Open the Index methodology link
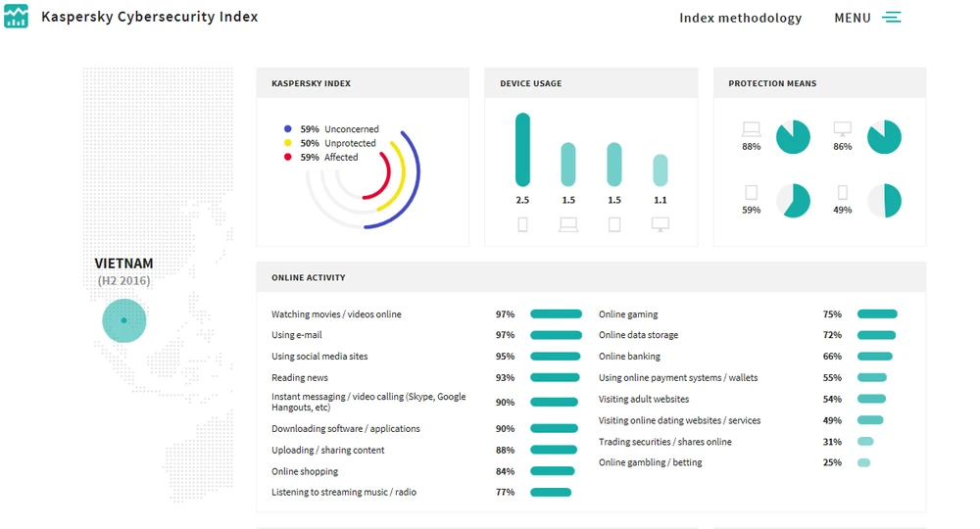The height and width of the screenshot is (529, 980). click(740, 18)
